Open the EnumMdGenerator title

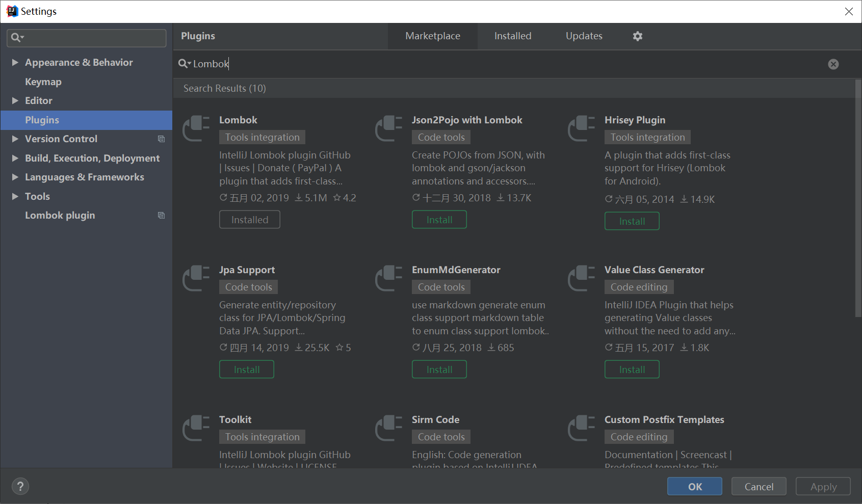[x=456, y=270]
